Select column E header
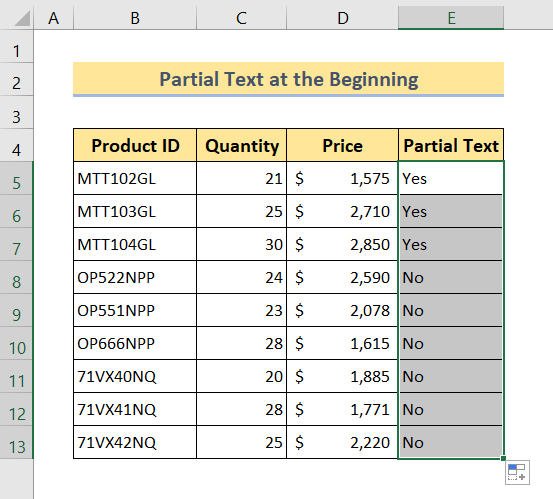The image size is (553, 499). [x=451, y=18]
